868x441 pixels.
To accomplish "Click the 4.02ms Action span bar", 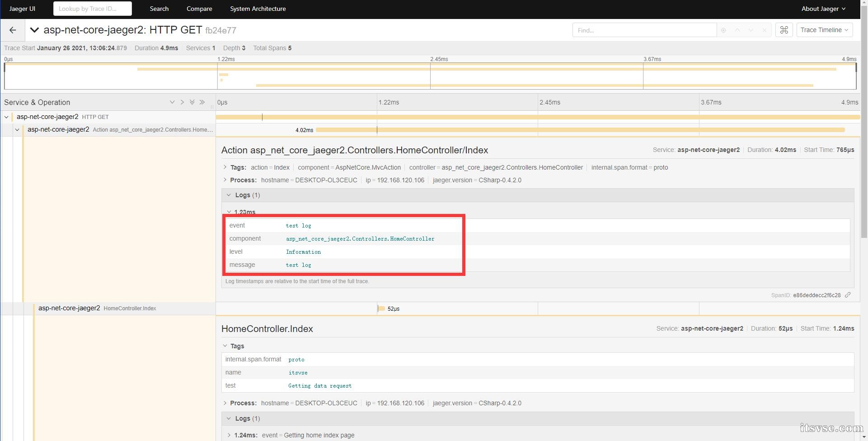I will (580, 130).
